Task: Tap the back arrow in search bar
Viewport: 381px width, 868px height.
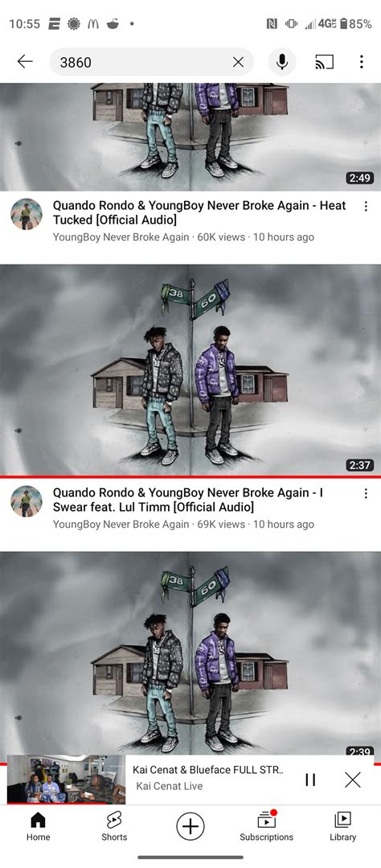Action: [x=25, y=62]
